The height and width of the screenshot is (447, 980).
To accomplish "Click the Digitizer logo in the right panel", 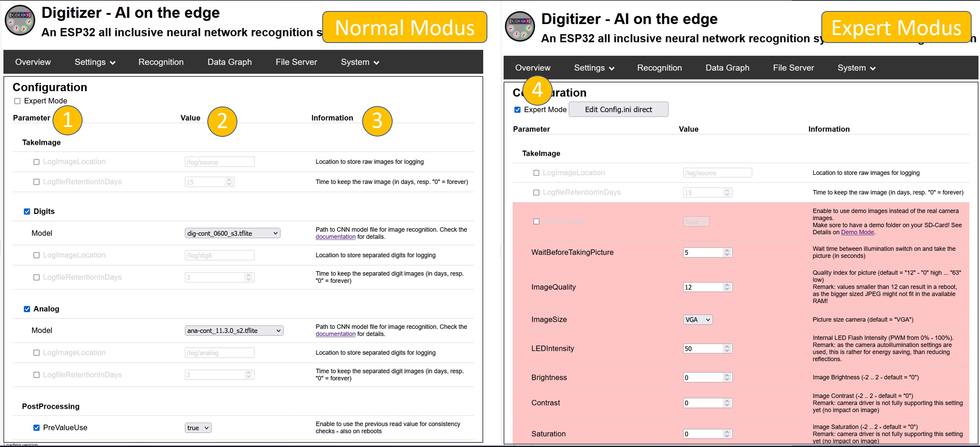I will point(520,26).
